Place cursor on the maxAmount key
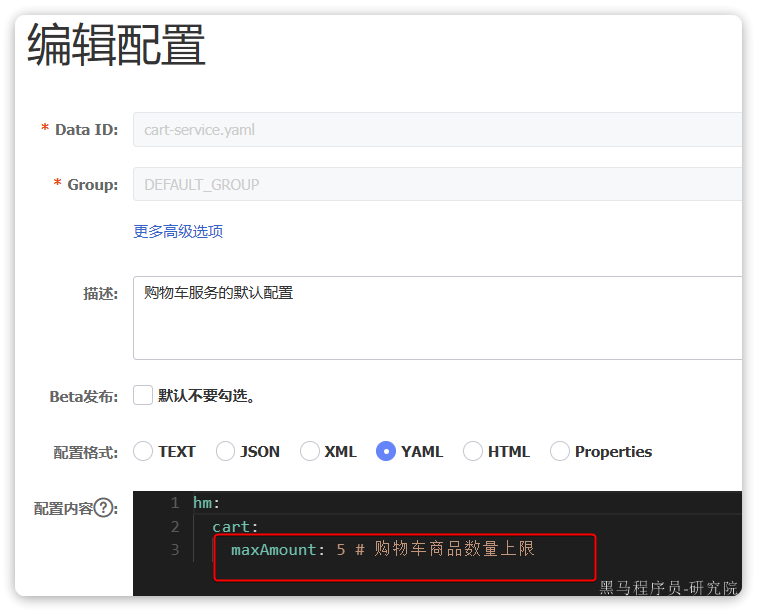This screenshot has height=613, width=757. point(273,549)
